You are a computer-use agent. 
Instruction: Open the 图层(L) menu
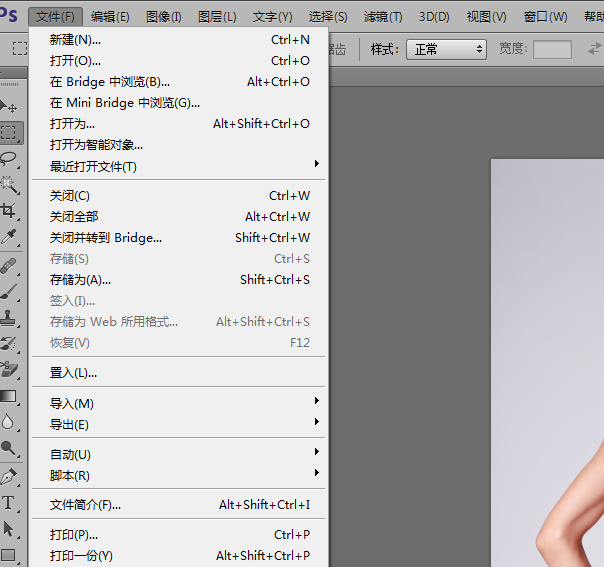217,17
